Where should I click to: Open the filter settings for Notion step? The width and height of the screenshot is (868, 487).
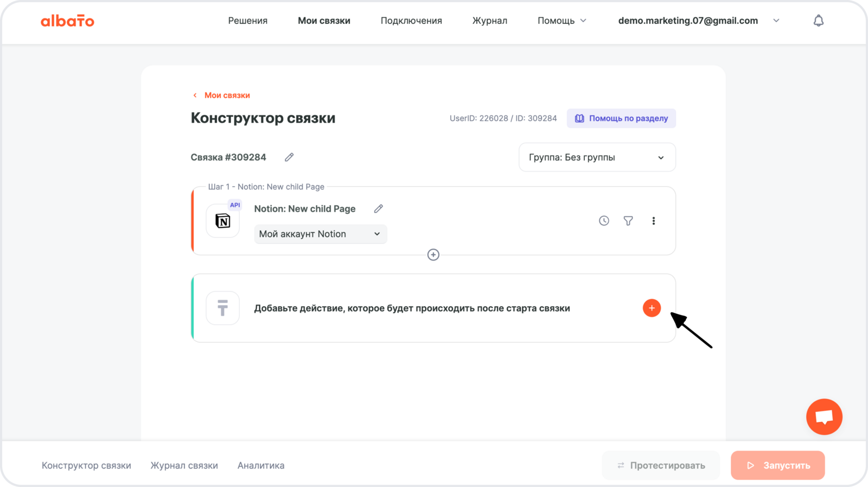[628, 221]
